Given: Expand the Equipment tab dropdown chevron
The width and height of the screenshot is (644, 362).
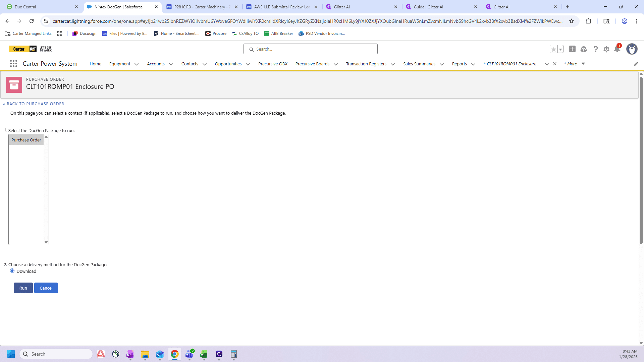Looking at the screenshot, I should (x=137, y=64).
